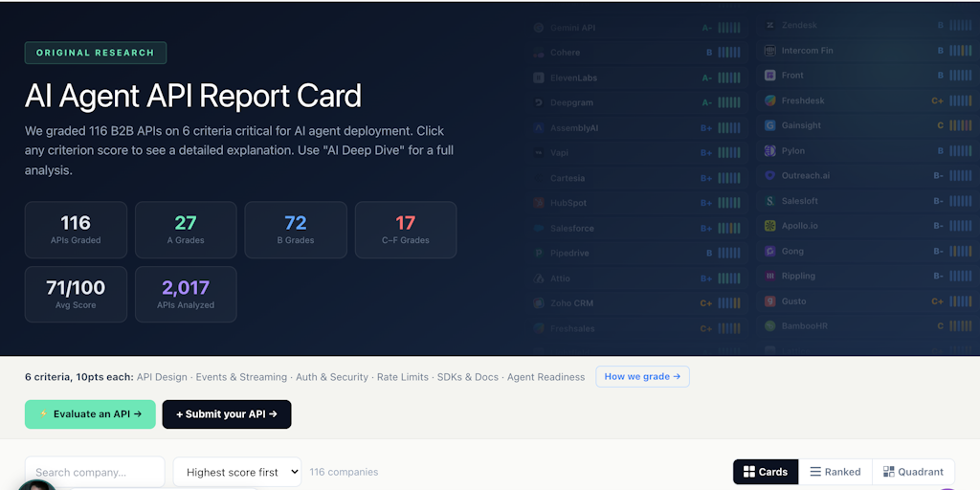Click the '72 B Grades' stat card
This screenshot has width=980, height=490.
point(296,230)
